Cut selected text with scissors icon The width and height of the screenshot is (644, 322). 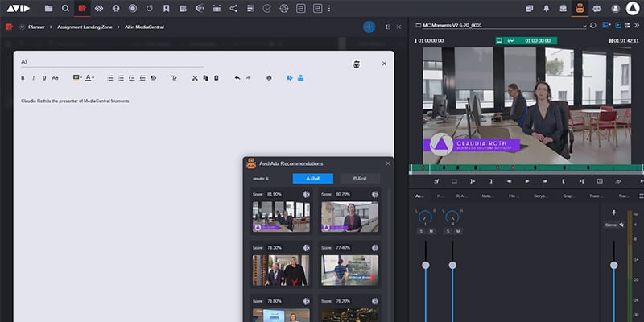(195, 78)
